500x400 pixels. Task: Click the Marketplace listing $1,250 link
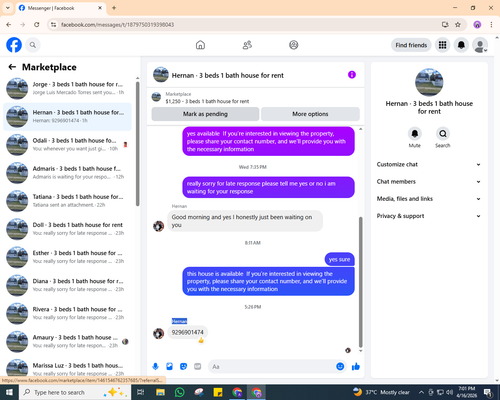[207, 101]
